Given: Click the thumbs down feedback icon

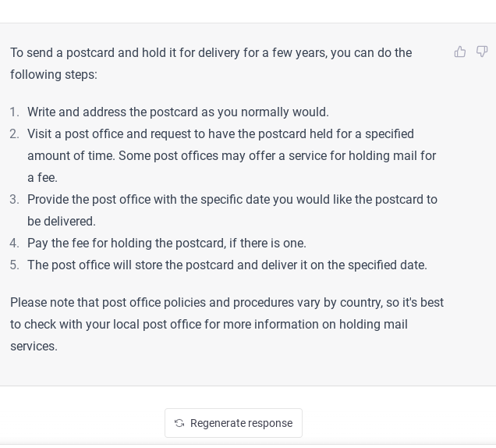Looking at the screenshot, I should tap(482, 52).
